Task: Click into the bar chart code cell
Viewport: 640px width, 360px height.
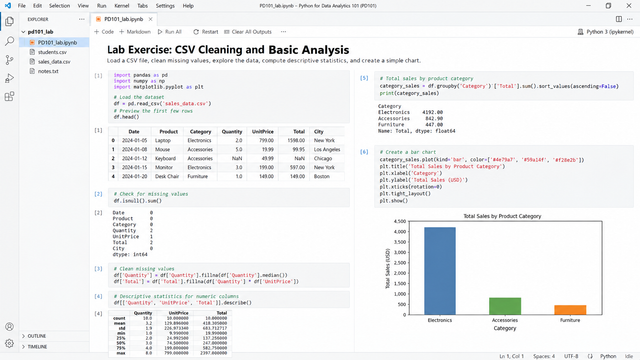Action: [504, 176]
